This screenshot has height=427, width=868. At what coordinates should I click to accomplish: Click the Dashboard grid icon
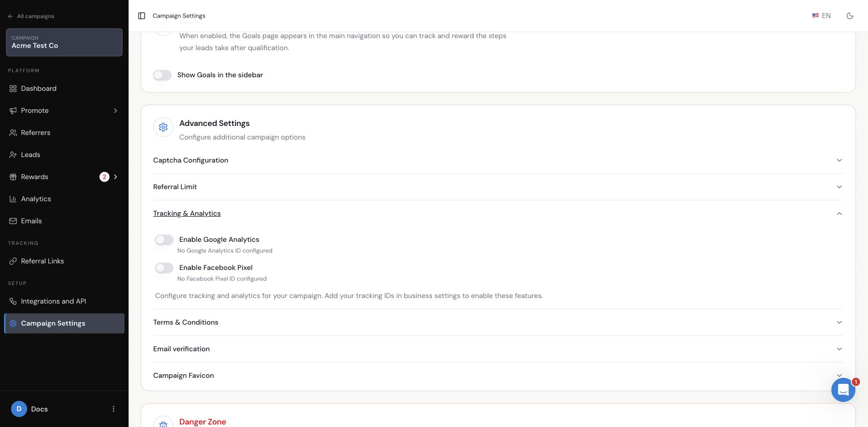[13, 89]
